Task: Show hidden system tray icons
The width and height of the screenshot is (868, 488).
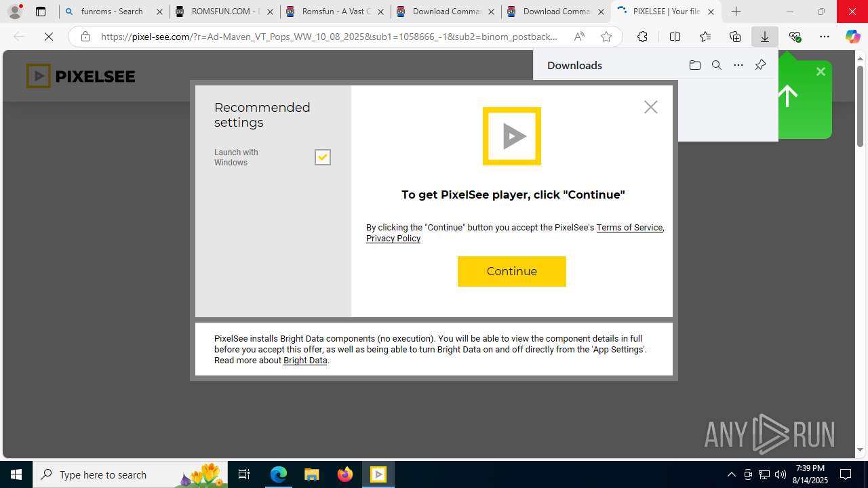Action: tap(731, 474)
